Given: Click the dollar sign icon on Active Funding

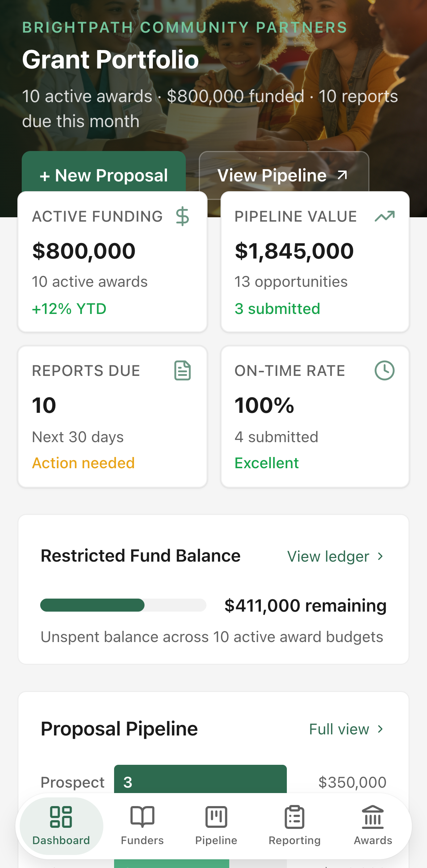Looking at the screenshot, I should coord(182,217).
